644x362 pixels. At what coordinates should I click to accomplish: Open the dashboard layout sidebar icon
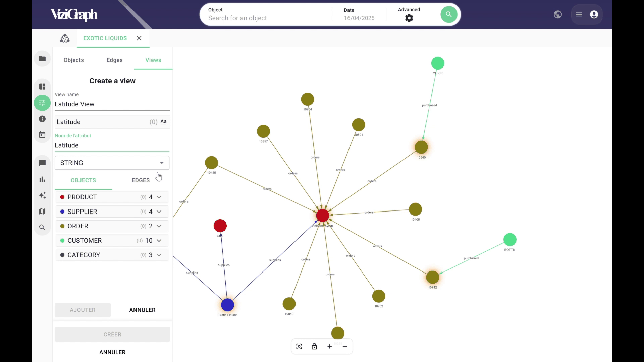(42, 87)
